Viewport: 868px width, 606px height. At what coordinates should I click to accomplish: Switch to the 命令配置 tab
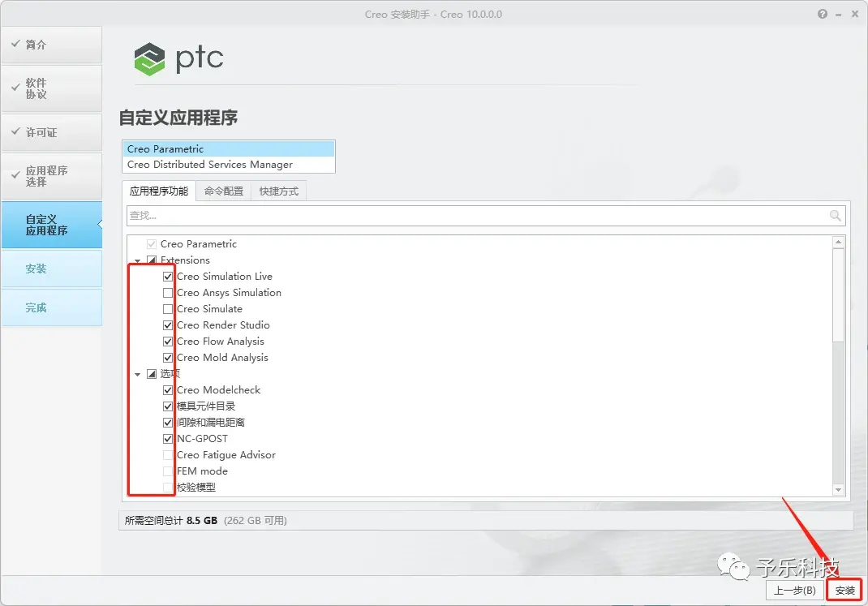(x=224, y=191)
